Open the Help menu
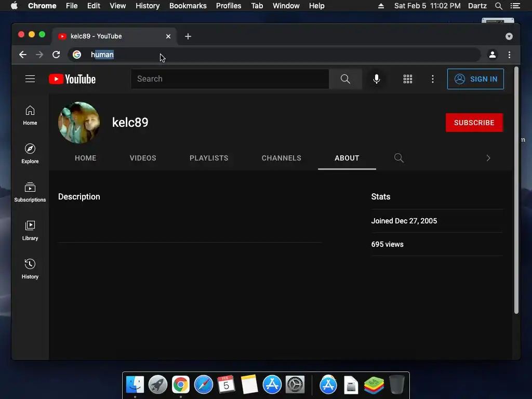 (x=316, y=6)
